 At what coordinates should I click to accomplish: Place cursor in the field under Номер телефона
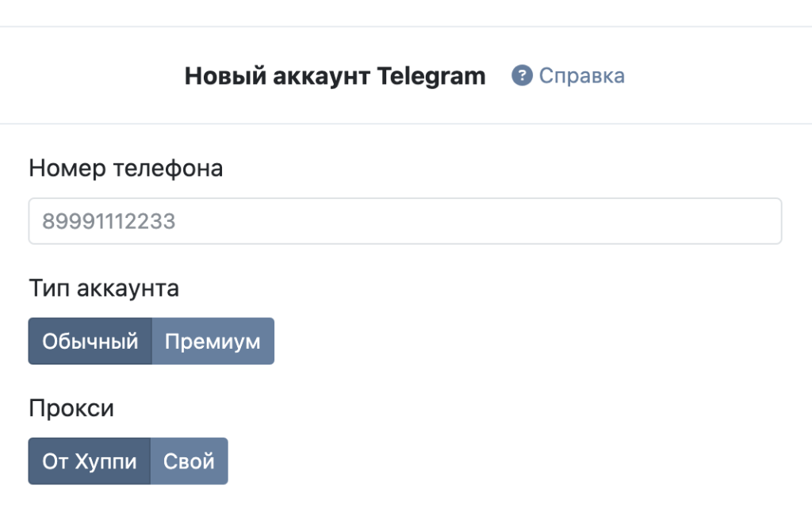pyautogui.click(x=404, y=221)
